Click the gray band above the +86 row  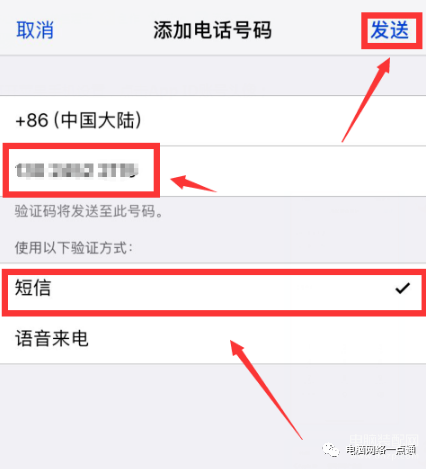click(213, 76)
